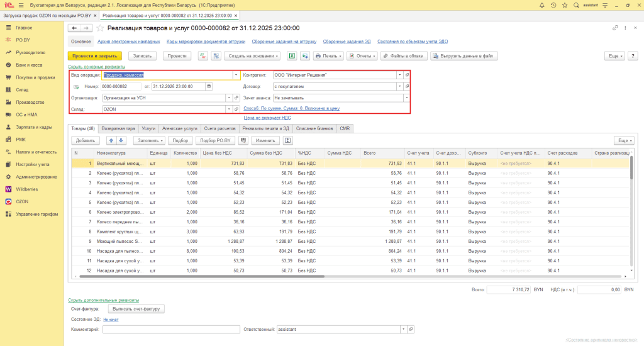644x346 pixels.
Task: Click the Записать button
Action: 142,56
